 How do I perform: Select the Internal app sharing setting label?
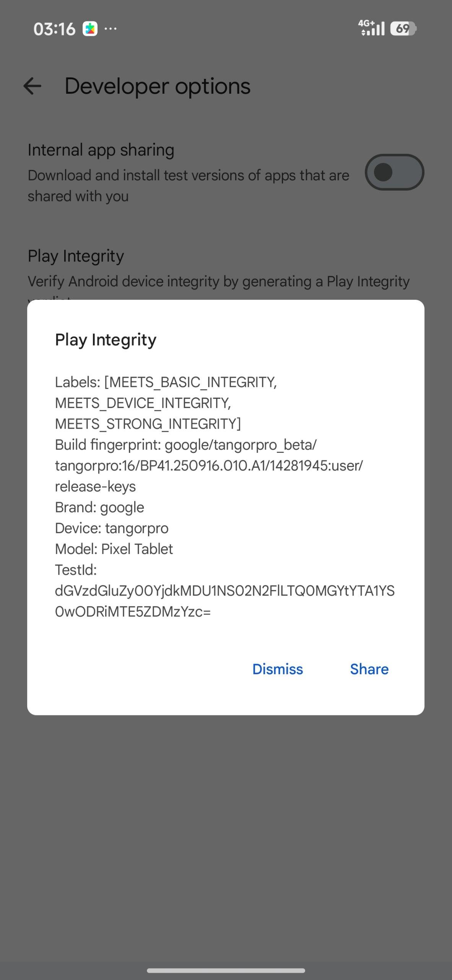[x=101, y=150]
